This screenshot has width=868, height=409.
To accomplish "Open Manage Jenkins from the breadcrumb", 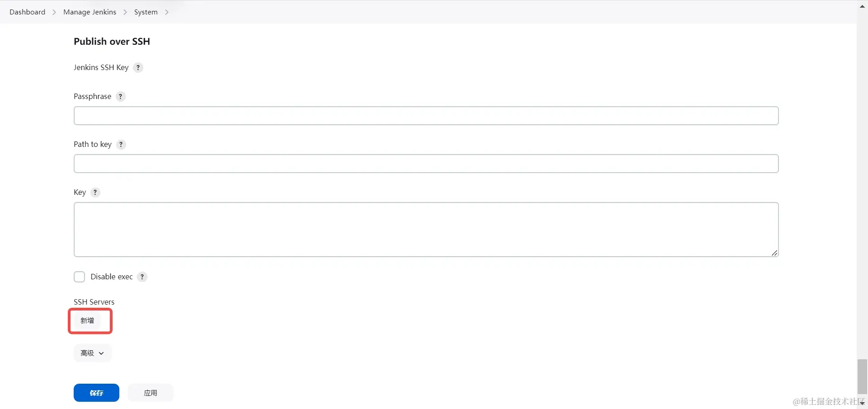I will tap(90, 12).
